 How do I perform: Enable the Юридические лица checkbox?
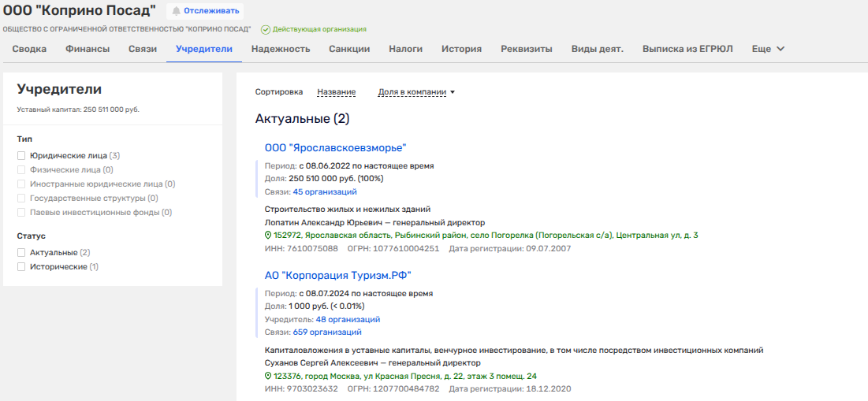[x=22, y=156]
